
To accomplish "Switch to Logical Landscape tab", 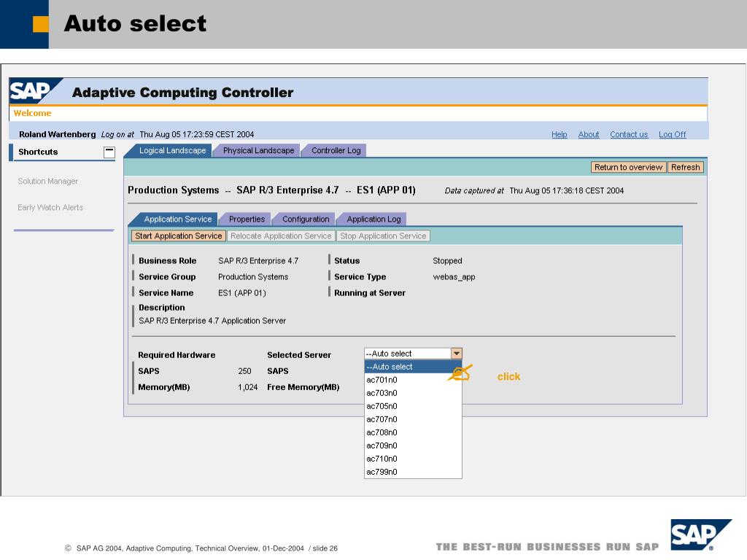I will tap(172, 150).
